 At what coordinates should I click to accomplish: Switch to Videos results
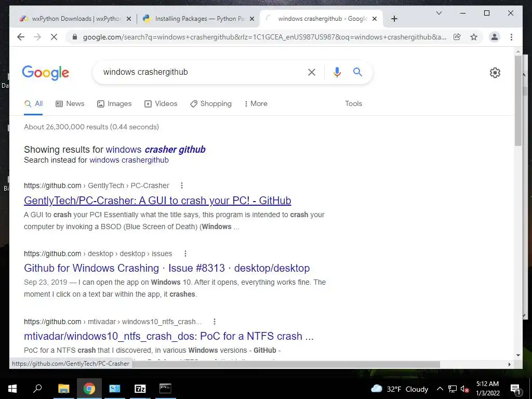click(x=161, y=104)
